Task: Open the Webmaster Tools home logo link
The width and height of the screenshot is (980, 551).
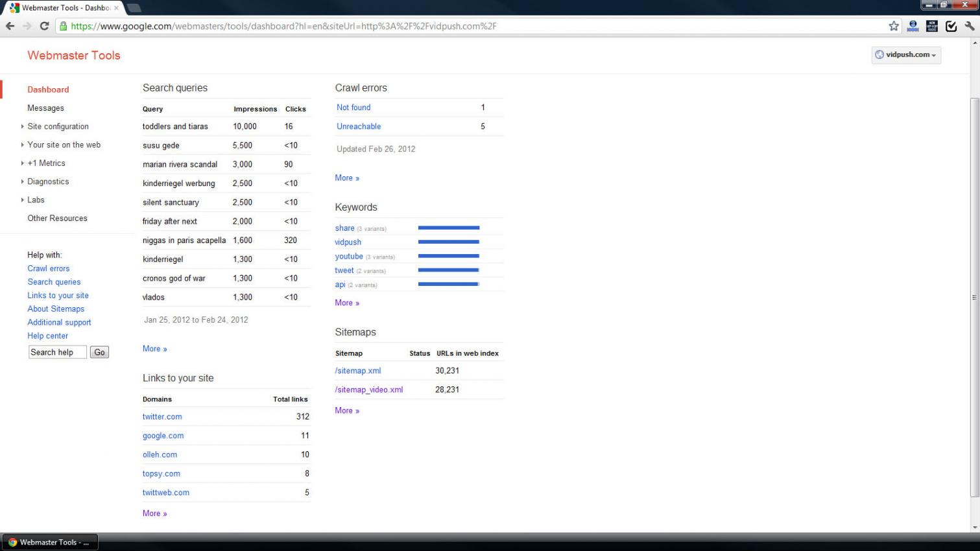Action: [74, 55]
